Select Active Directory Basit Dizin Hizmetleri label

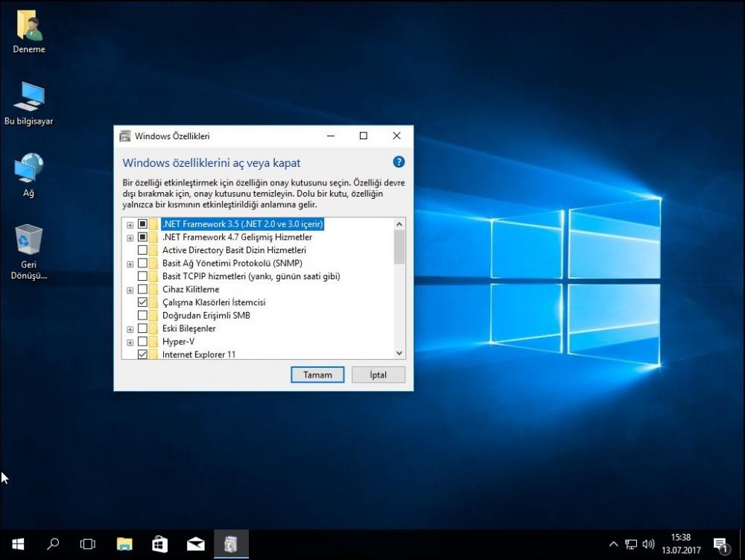click(x=234, y=249)
